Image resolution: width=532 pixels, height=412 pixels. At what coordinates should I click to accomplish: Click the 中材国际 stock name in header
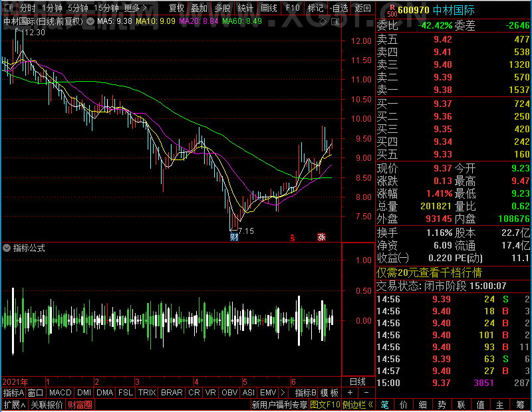point(454,11)
